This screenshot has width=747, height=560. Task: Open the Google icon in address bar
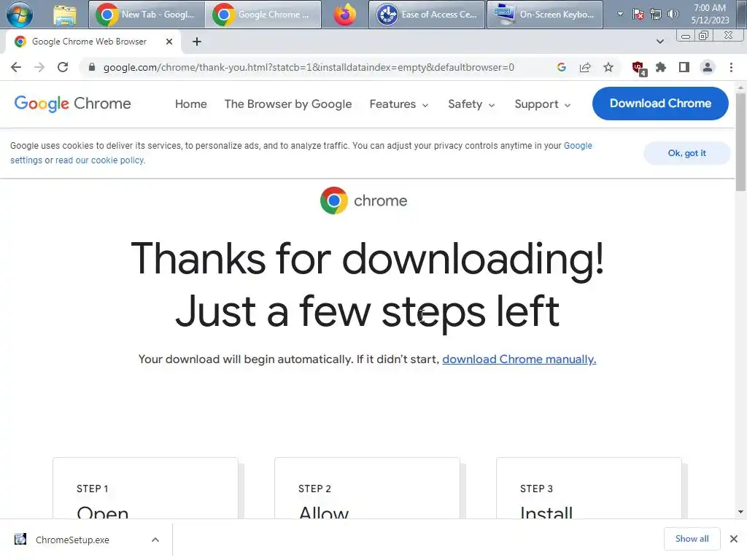pos(562,67)
